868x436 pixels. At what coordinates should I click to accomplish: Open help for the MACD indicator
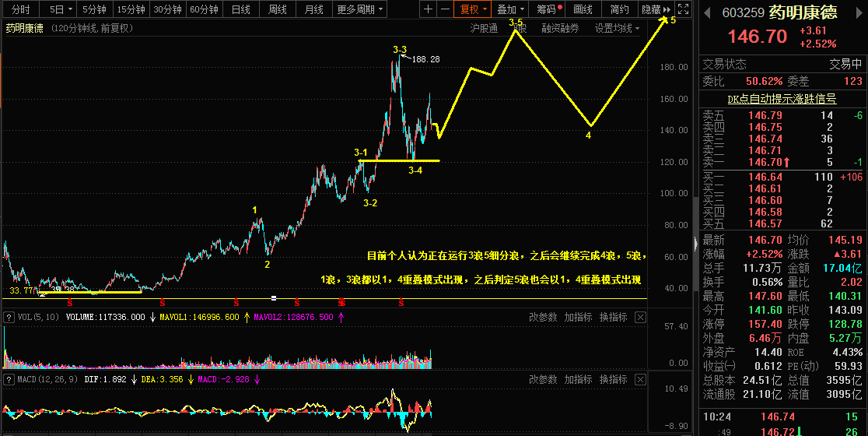tap(9, 379)
